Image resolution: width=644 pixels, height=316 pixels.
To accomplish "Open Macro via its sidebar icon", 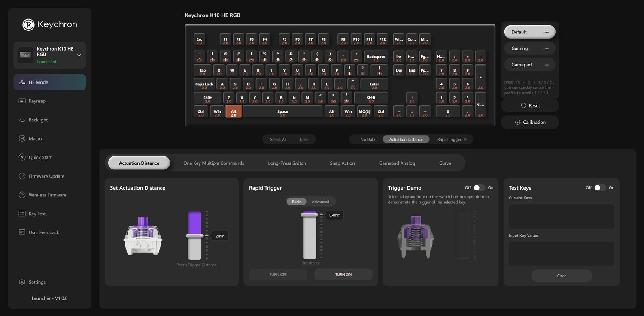I will (x=22, y=138).
